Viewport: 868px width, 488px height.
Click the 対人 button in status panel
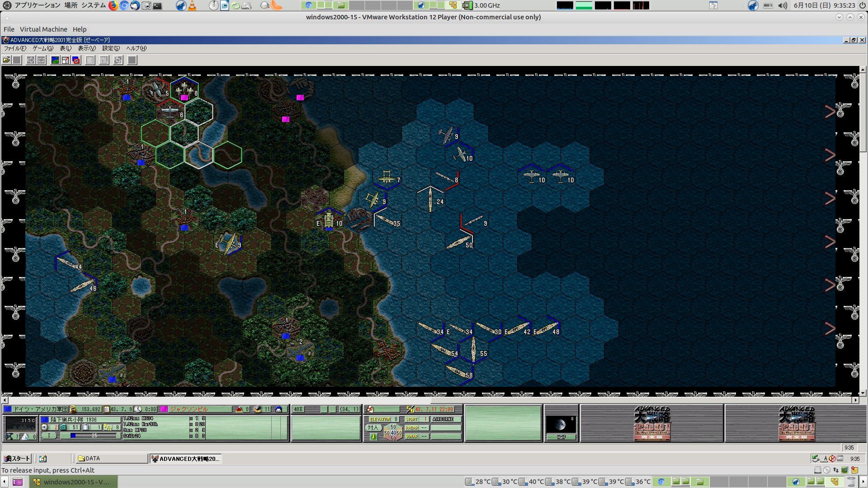tap(373, 427)
